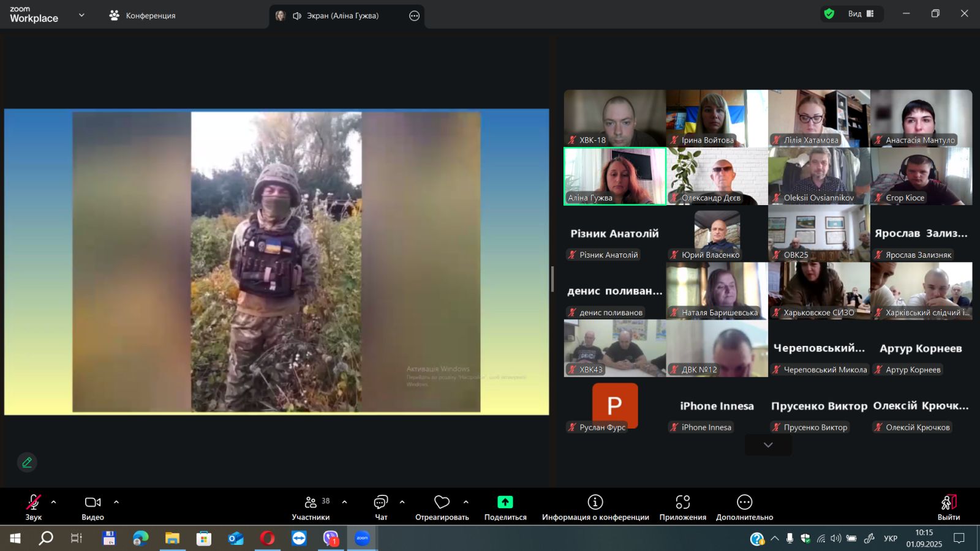
Task: Click the annotation pencil icon
Action: 27,463
